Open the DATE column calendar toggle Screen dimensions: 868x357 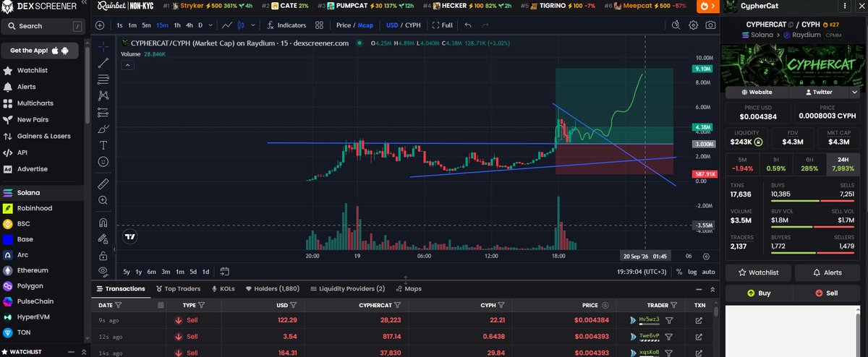(160, 305)
